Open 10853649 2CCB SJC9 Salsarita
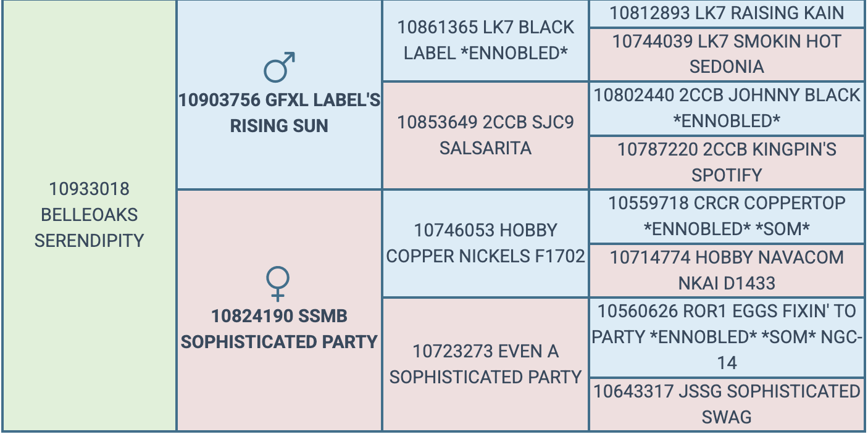This screenshot has height=437, width=868. click(485, 135)
